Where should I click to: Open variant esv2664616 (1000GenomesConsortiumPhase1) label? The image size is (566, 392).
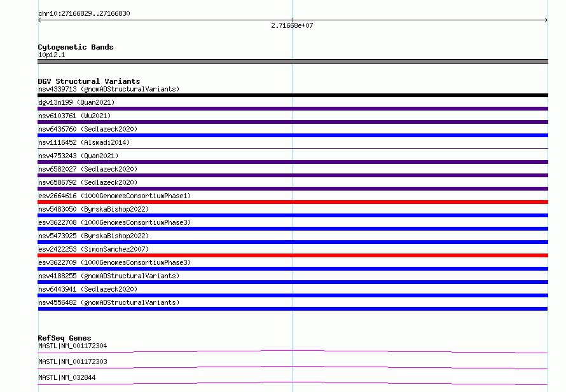click(114, 196)
